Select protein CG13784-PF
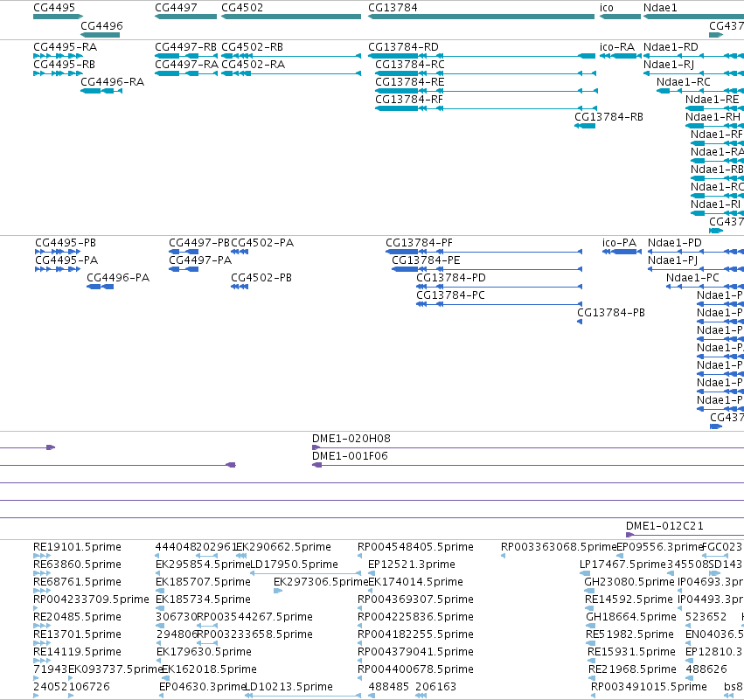This screenshot has width=744, height=700. click(484, 252)
